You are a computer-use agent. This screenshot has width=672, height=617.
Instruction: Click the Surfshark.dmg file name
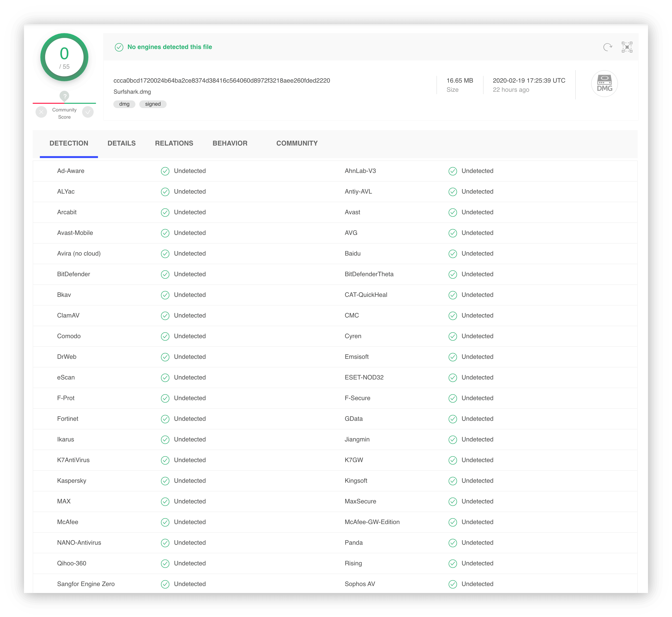coord(132,92)
